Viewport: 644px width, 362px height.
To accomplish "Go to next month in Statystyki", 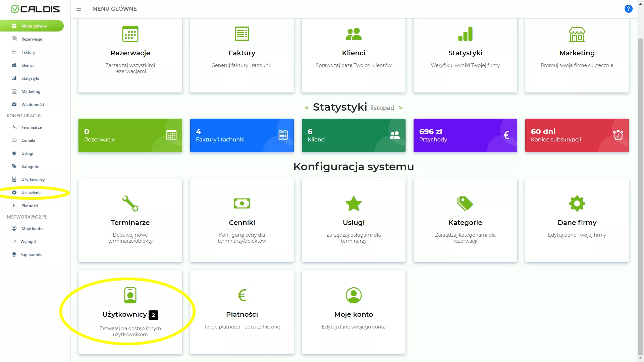I will [x=400, y=108].
